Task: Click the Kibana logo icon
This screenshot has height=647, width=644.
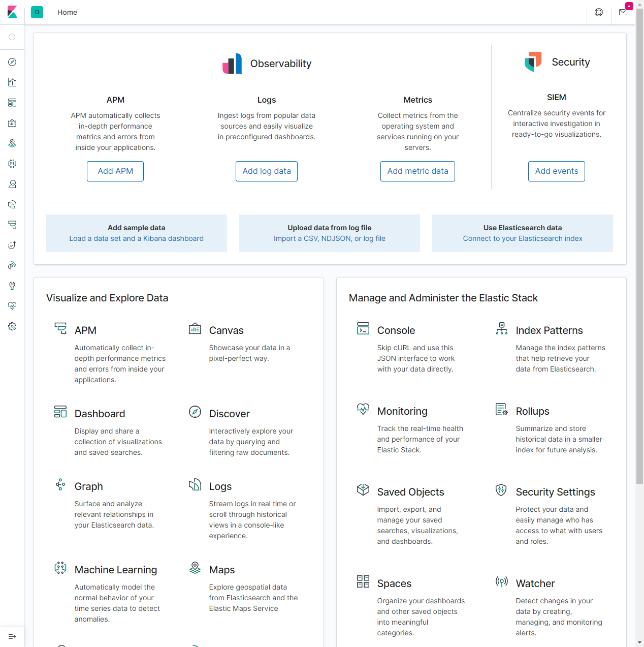Action: point(12,12)
